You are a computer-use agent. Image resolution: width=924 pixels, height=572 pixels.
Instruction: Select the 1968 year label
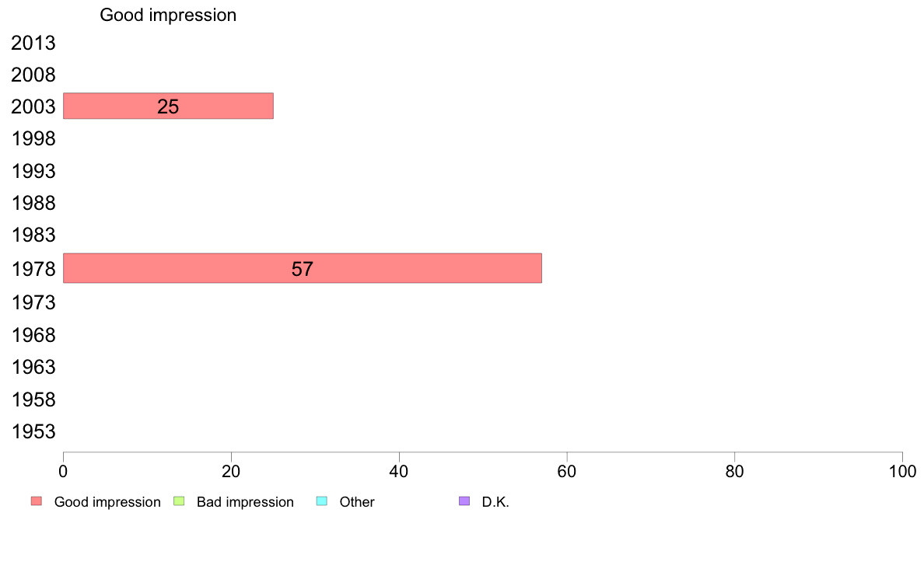[x=33, y=335]
